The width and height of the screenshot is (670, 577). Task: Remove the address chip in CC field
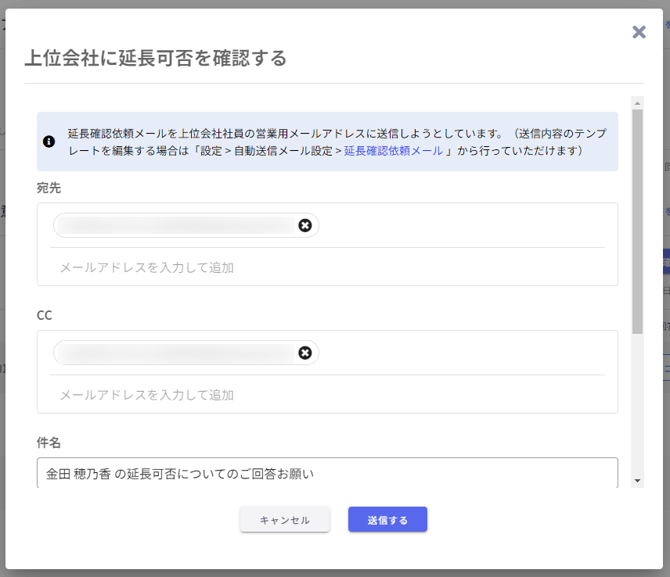click(305, 353)
